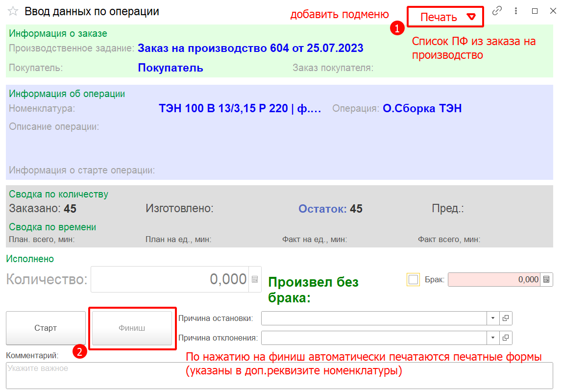
Task: Open the Печать dropdown menu
Action: click(445, 17)
